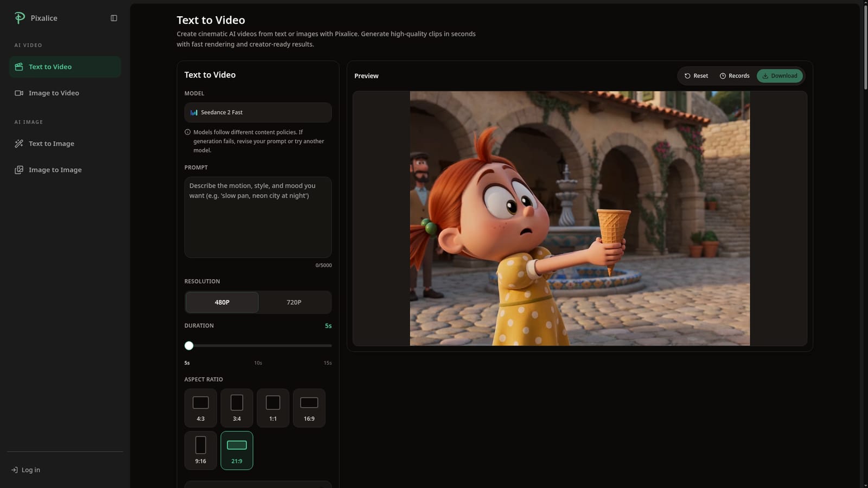Click the content policy info icon
This screenshot has height=488, width=868.
[x=188, y=132]
